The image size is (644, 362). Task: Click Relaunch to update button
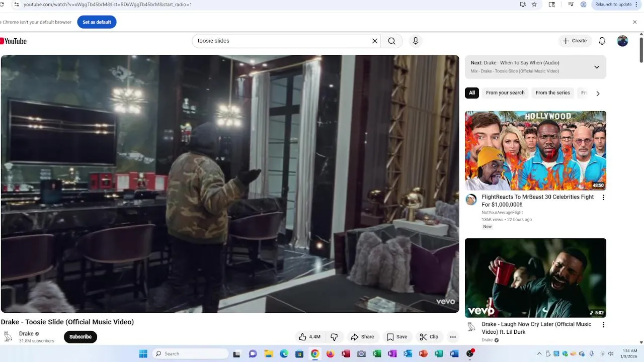click(617, 5)
